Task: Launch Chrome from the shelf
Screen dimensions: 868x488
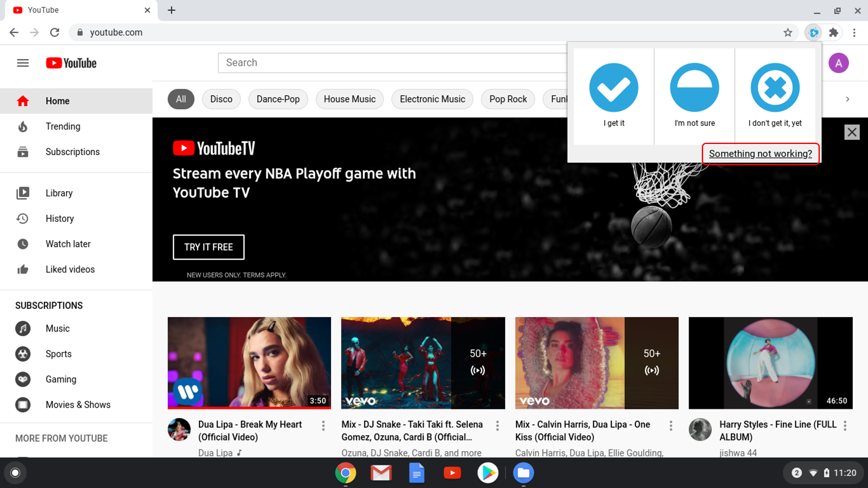Action: (345, 473)
